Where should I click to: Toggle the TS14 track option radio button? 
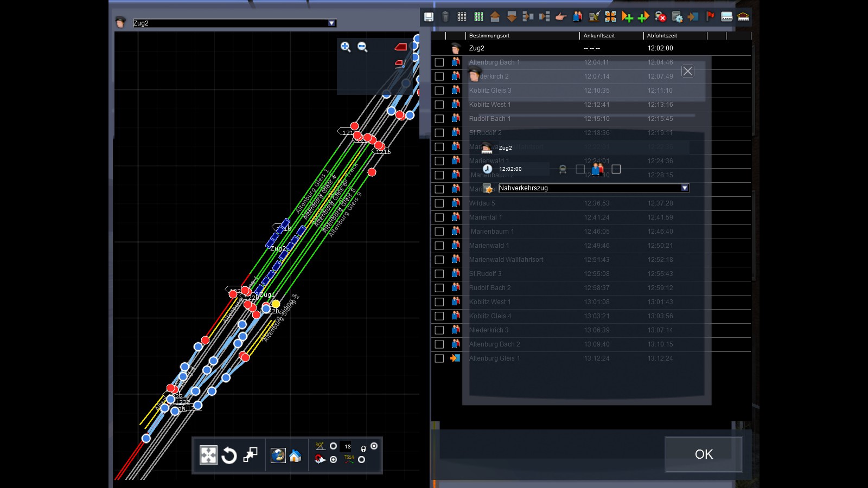click(x=361, y=460)
